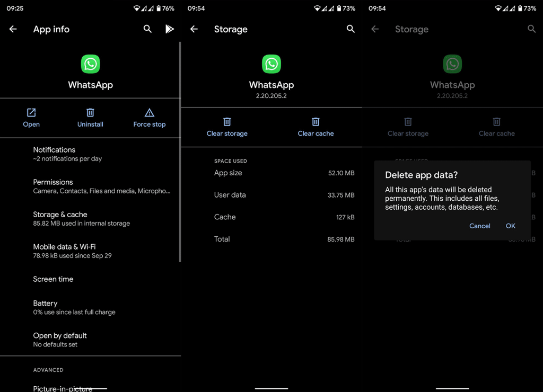Tap the Open app icon

(x=31, y=112)
